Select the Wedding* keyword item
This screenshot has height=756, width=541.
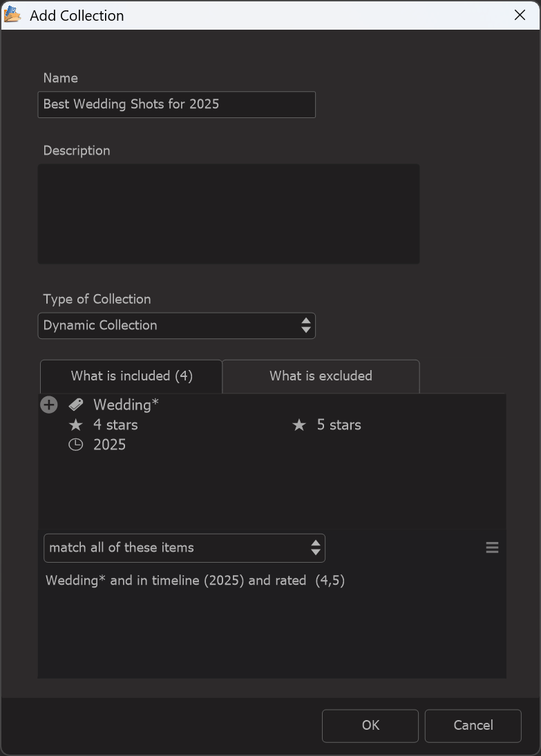click(x=126, y=405)
